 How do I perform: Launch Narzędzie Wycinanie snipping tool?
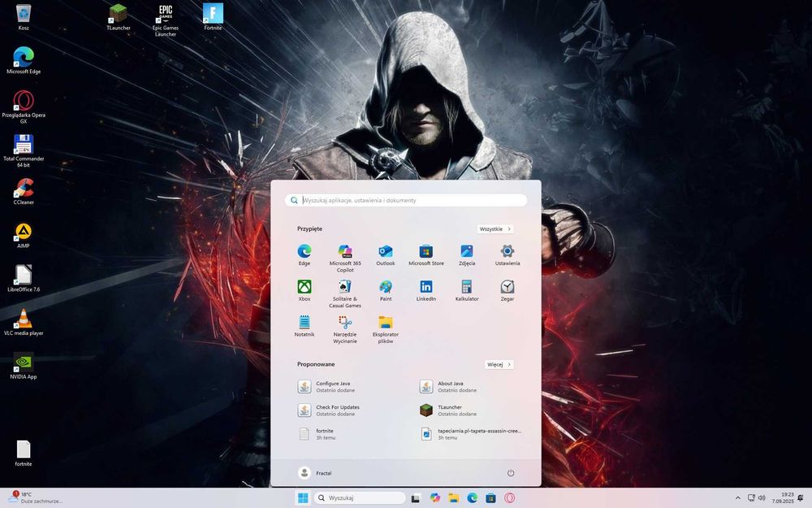coord(345,330)
